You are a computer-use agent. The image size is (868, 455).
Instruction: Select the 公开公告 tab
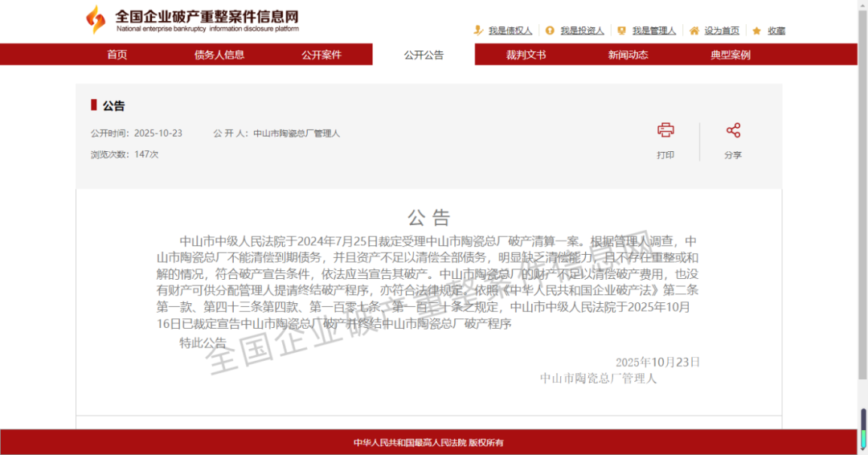[x=424, y=54]
